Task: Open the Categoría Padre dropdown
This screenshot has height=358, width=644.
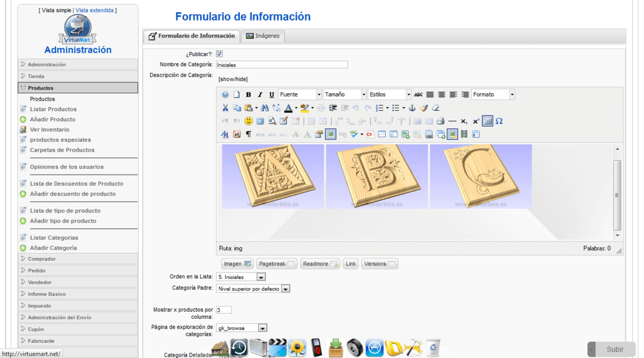Action: [253, 288]
